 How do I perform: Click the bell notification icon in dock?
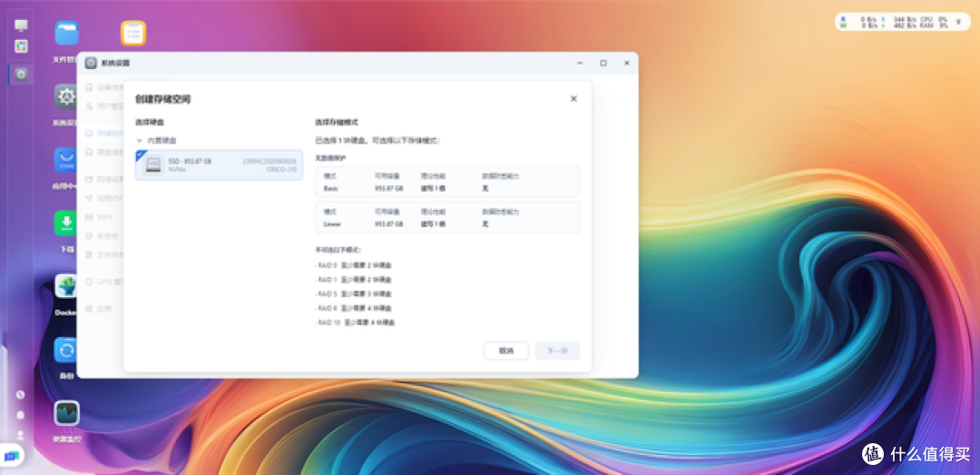[x=21, y=414]
